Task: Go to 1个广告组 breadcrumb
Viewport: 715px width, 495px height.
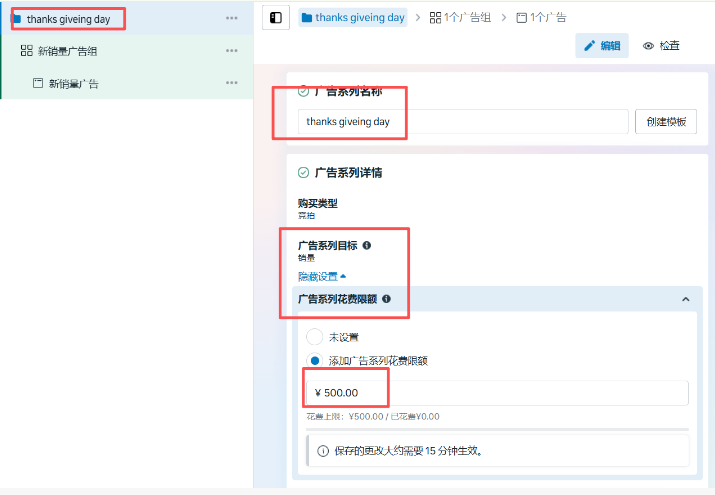Action: tap(461, 18)
